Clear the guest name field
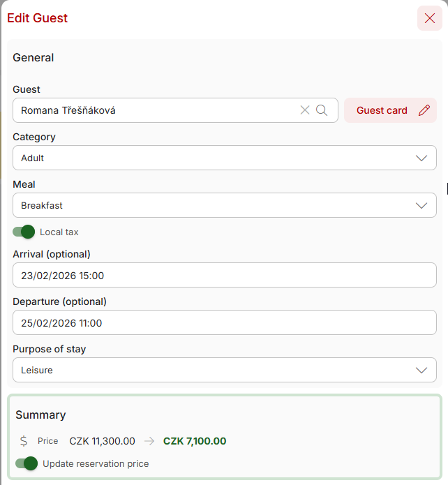The height and width of the screenshot is (485, 448). (x=305, y=110)
